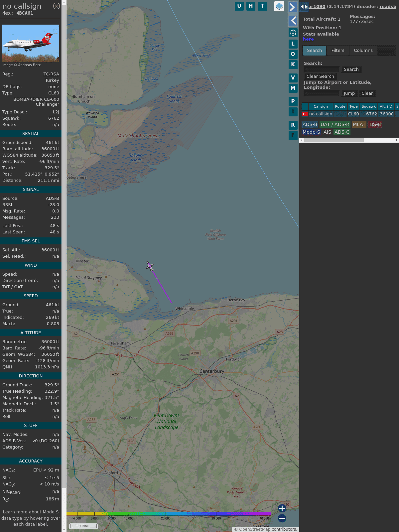This screenshot has width=399, height=532.
Task: Click the sidebar toggle arrows at top
Action: (304, 7)
